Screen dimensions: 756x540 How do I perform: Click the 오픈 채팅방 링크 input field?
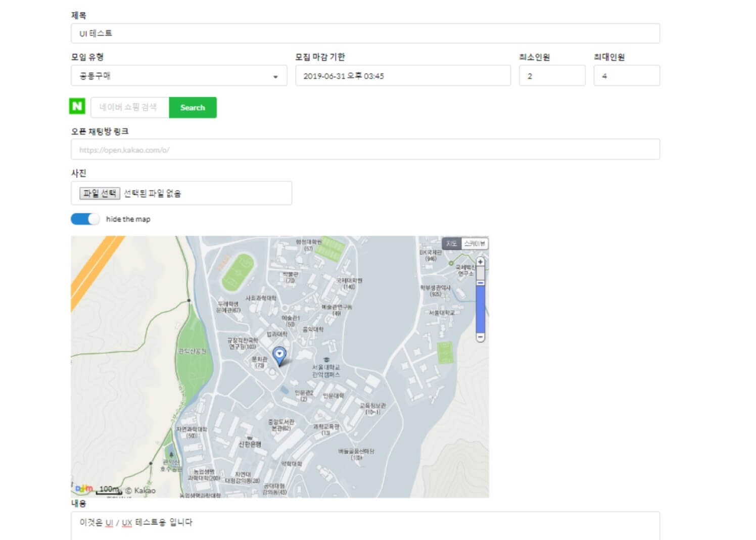point(365,150)
